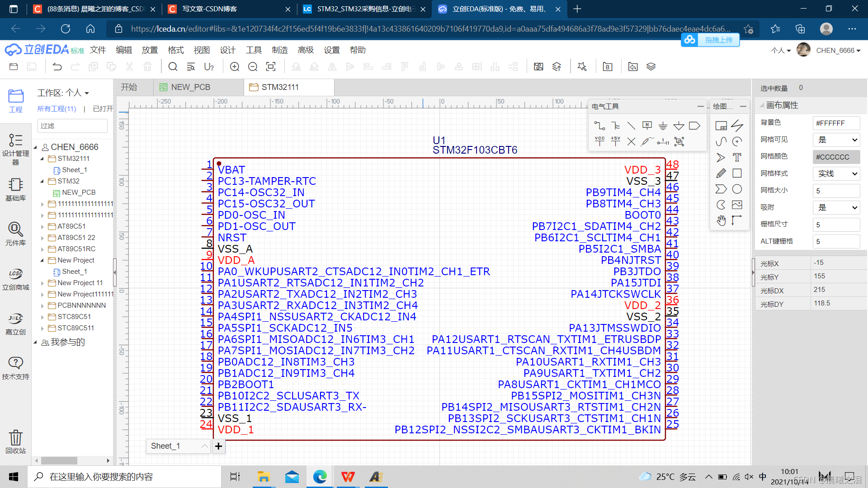
Task: Select the Text drawing tool
Action: tap(737, 157)
